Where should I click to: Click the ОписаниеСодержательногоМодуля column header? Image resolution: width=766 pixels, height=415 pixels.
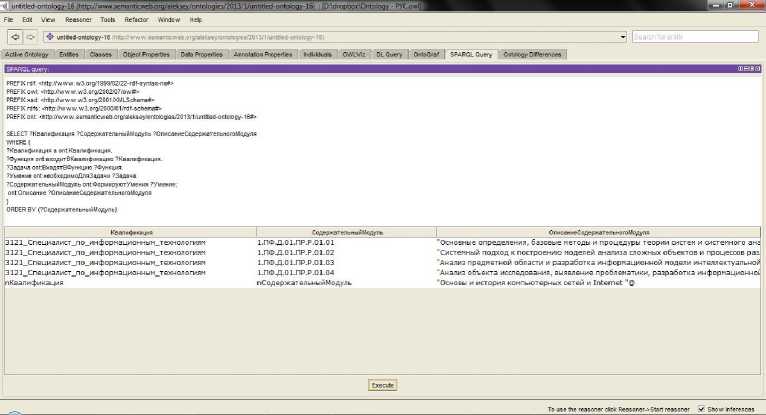[598, 232]
